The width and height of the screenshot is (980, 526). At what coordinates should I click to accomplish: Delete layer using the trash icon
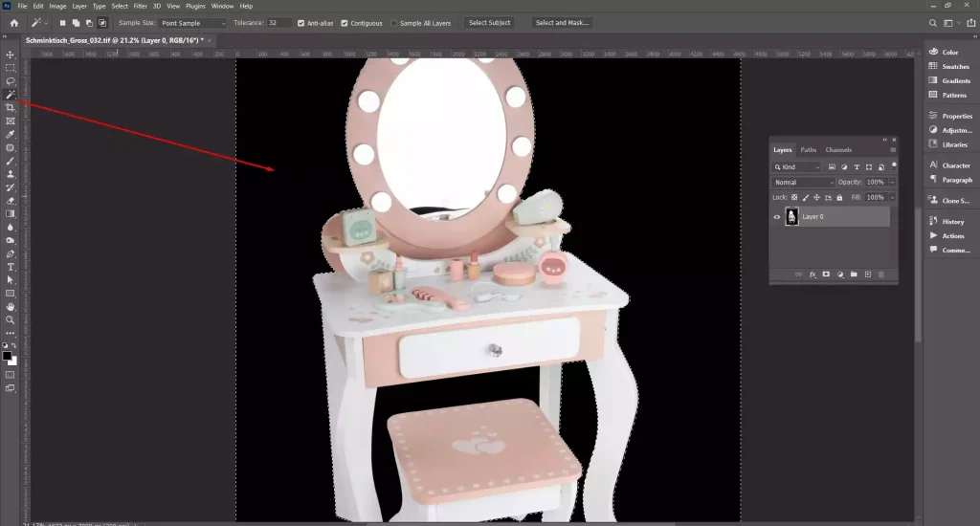881,274
